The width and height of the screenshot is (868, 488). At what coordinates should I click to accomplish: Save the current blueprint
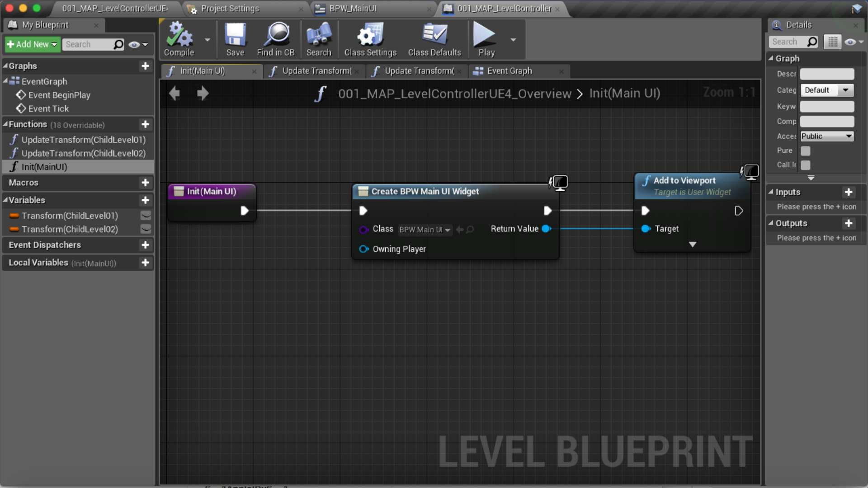click(x=235, y=39)
